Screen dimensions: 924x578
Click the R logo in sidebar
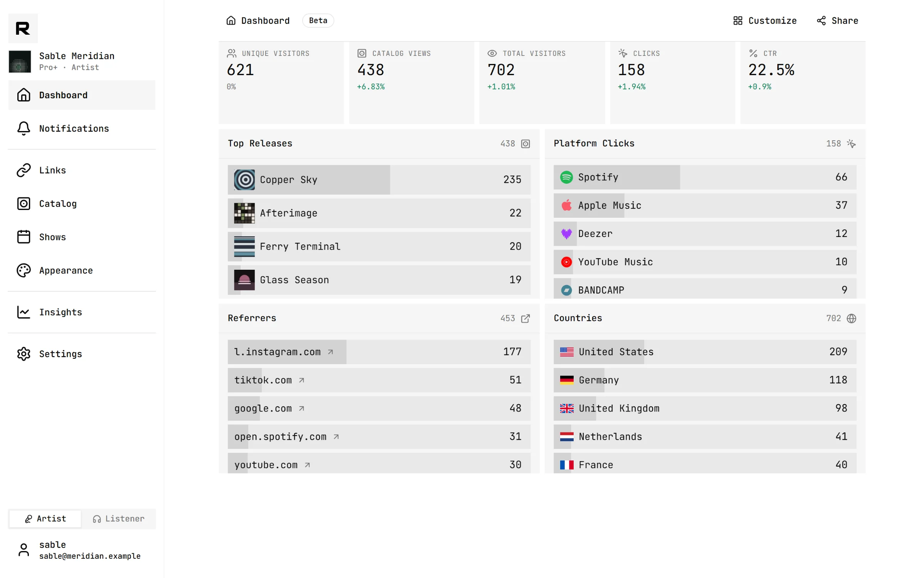23,28
